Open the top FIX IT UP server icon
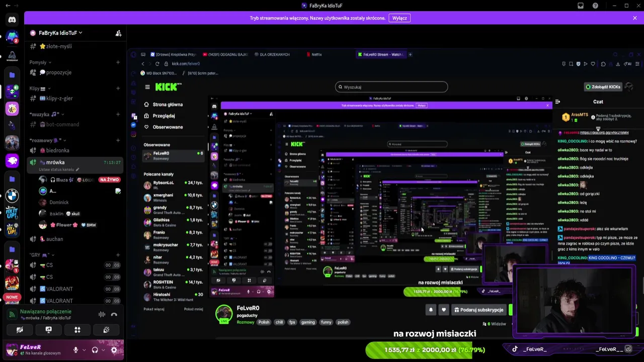644x362 pixels. pos(12,213)
